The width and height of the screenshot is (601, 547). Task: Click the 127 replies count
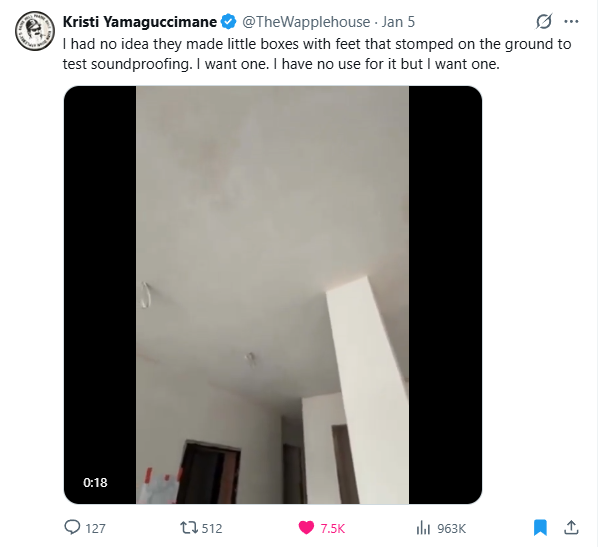[x=95, y=529]
